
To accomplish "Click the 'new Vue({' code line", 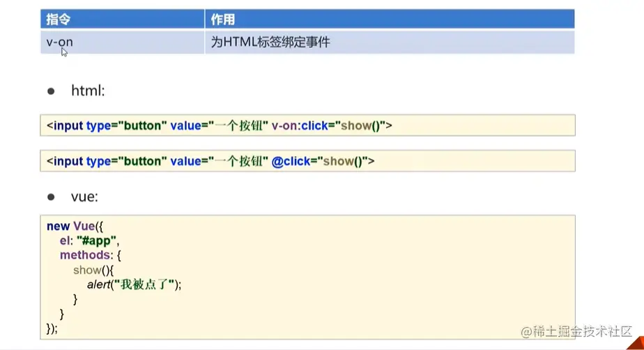I will (x=75, y=226).
